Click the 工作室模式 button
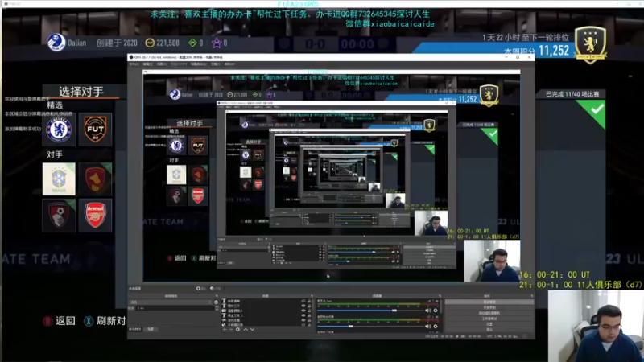The image size is (644, 362). [489, 319]
